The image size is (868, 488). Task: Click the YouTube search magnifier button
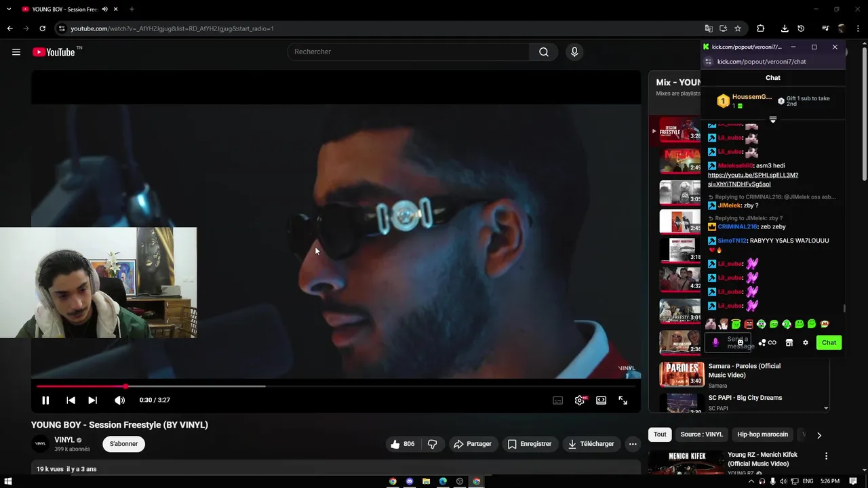[544, 52]
